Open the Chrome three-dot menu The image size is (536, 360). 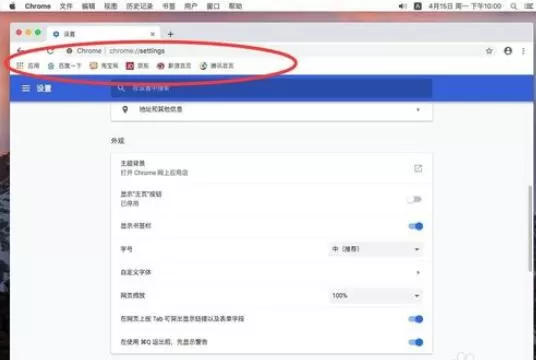click(523, 51)
